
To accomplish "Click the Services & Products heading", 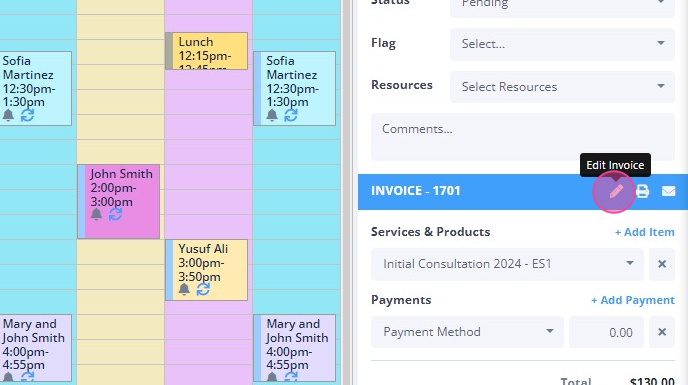I will (x=430, y=232).
